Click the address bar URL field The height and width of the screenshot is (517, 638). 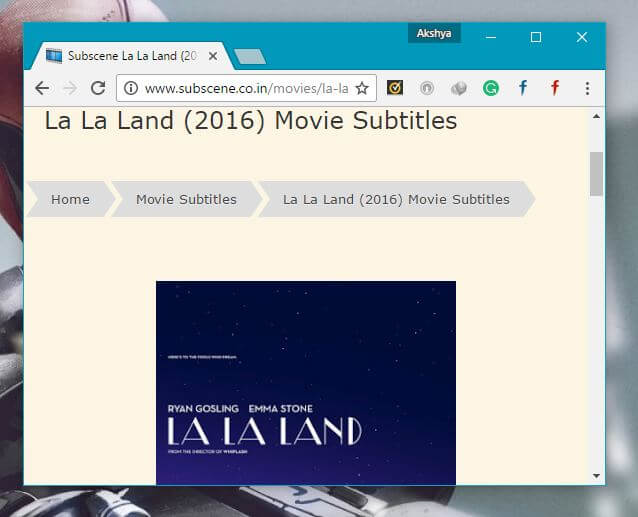(x=246, y=88)
